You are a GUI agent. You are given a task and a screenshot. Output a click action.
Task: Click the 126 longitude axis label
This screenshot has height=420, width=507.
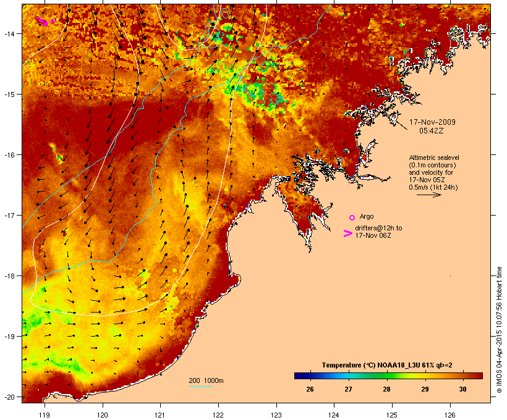449,415
